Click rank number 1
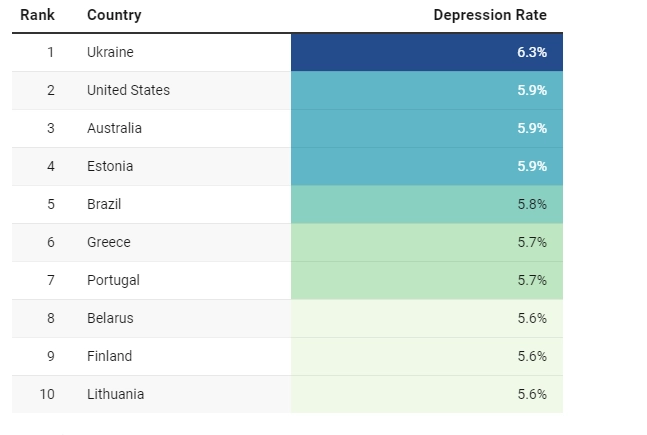The width and height of the screenshot is (647, 435). pyautogui.click(x=50, y=52)
